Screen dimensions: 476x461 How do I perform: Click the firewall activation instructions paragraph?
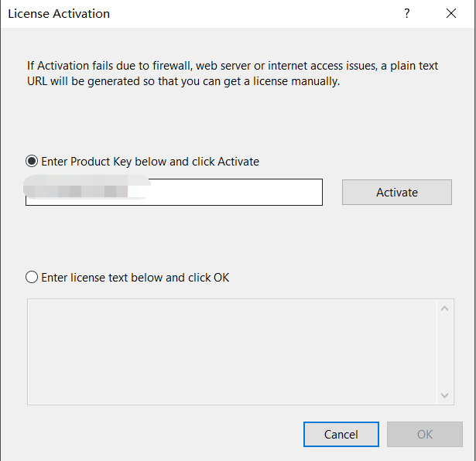pyautogui.click(x=232, y=73)
